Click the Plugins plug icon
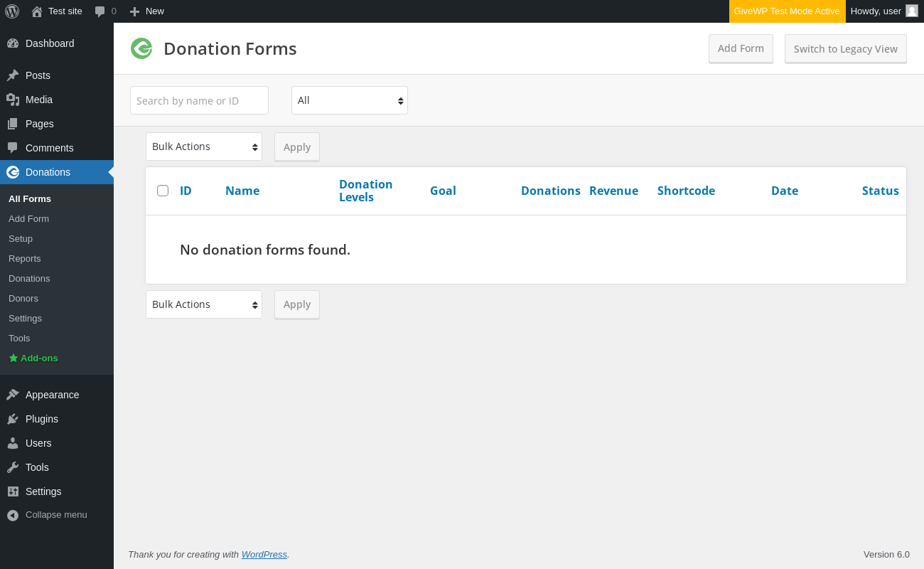Screen dimensions: 924x569 [13, 419]
